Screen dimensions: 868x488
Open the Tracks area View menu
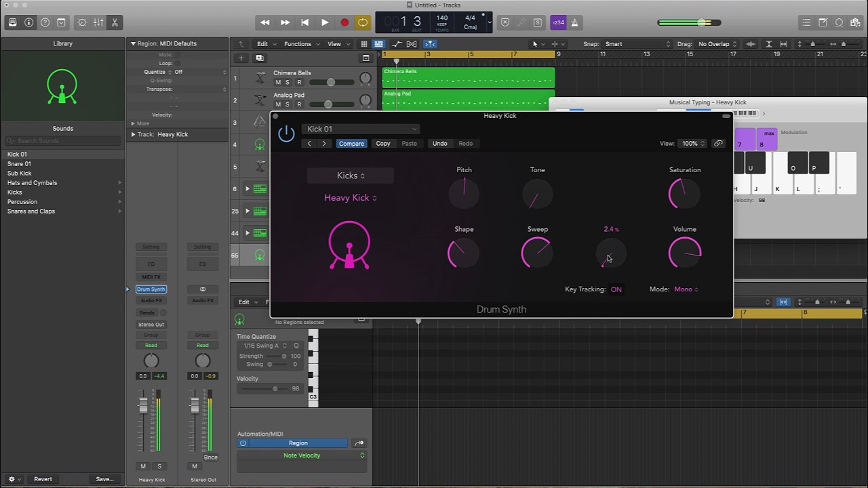coord(338,44)
